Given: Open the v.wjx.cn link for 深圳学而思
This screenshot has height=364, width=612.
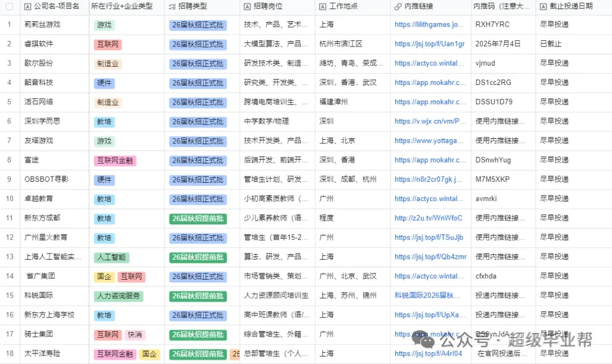Looking at the screenshot, I should (430, 121).
